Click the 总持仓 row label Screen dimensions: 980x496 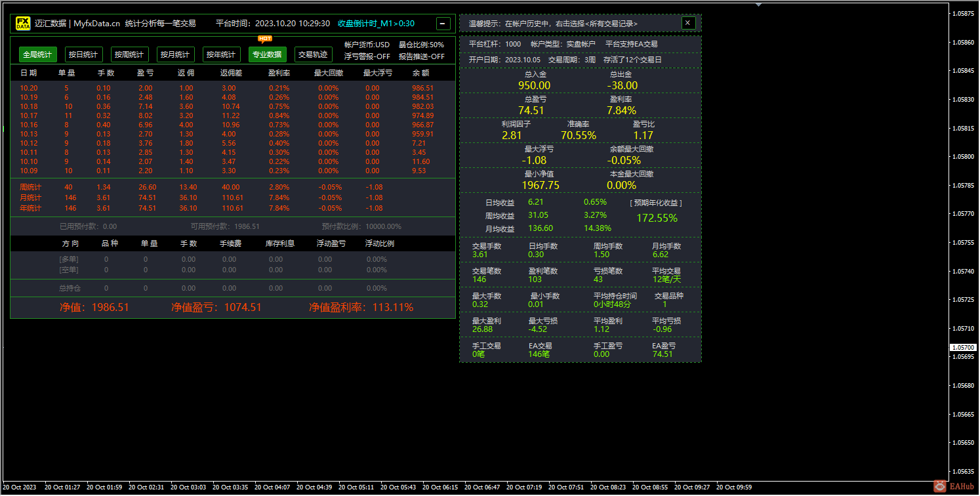pyautogui.click(x=70, y=288)
